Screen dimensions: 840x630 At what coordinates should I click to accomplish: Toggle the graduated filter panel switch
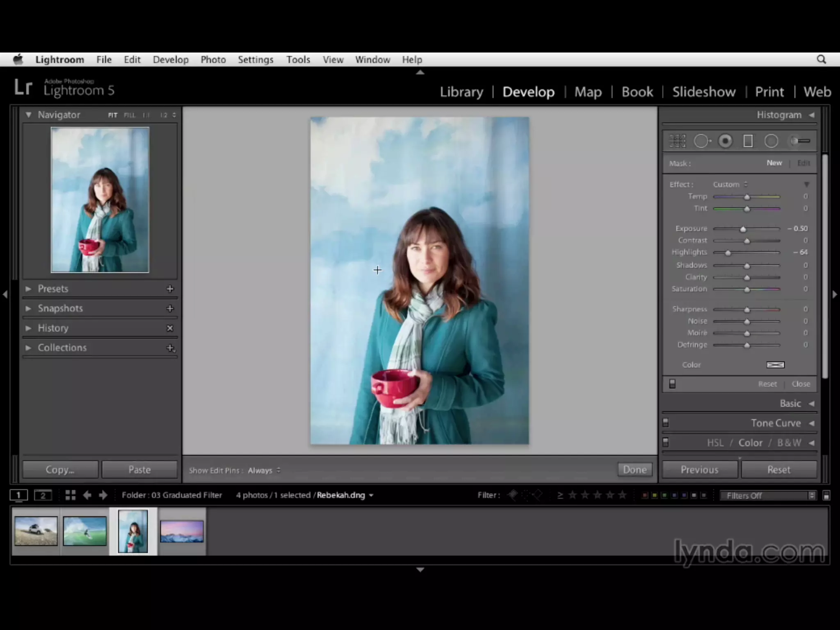672,384
